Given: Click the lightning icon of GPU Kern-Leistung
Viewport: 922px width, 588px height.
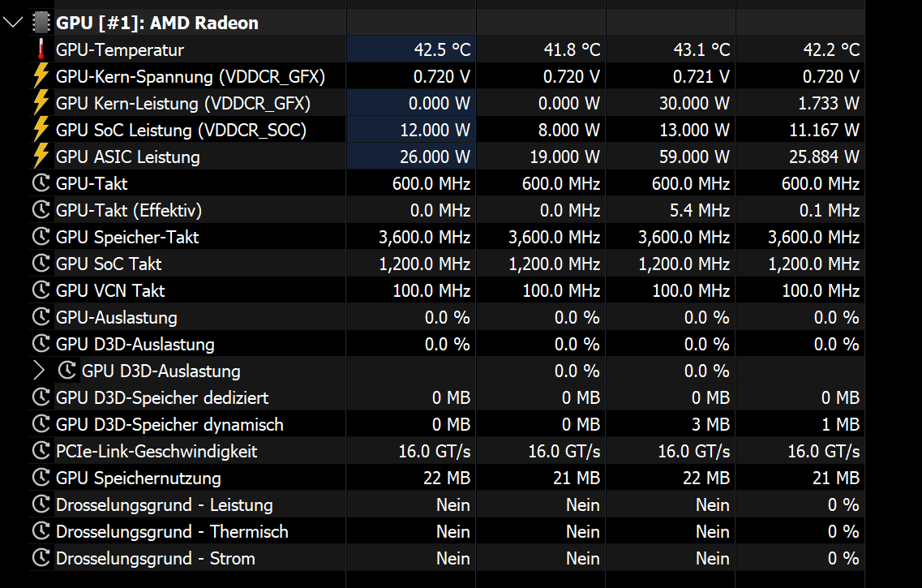Looking at the screenshot, I should [41, 104].
